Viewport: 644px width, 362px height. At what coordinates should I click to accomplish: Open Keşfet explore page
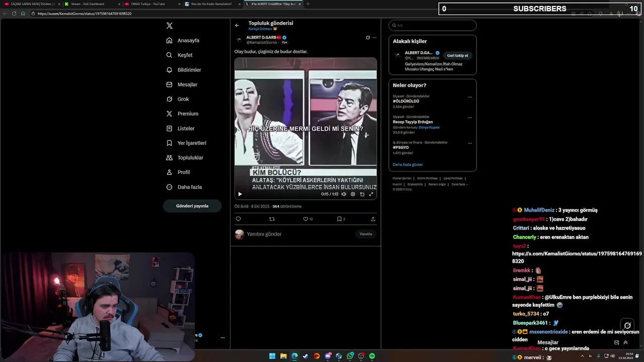180,55
